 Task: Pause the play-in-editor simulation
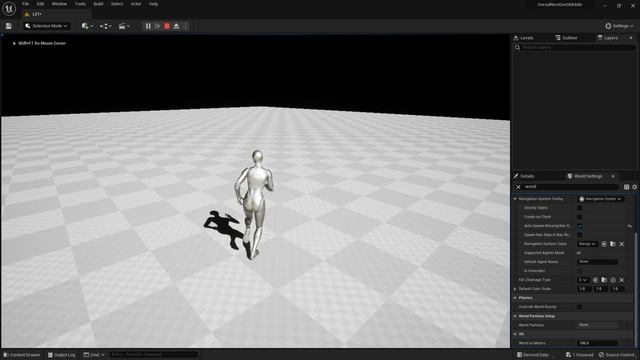[148, 26]
